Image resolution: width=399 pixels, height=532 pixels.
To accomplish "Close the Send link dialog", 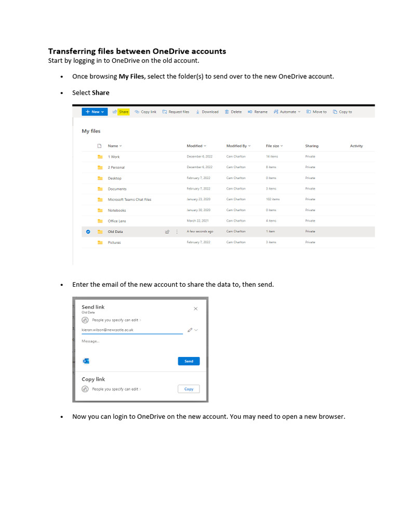I will (196, 309).
